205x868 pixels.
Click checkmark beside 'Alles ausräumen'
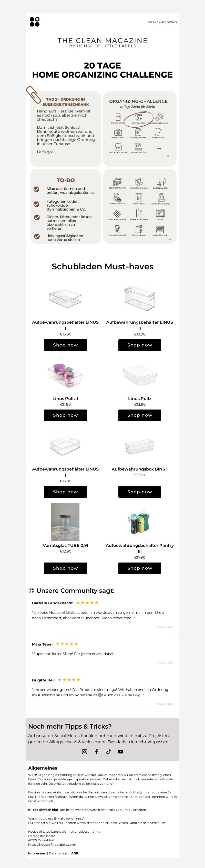tap(36, 189)
